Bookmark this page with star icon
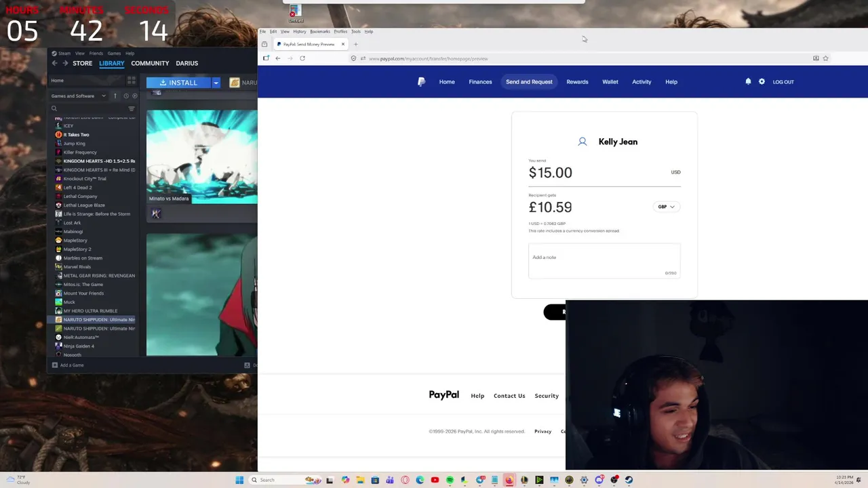 click(x=825, y=58)
